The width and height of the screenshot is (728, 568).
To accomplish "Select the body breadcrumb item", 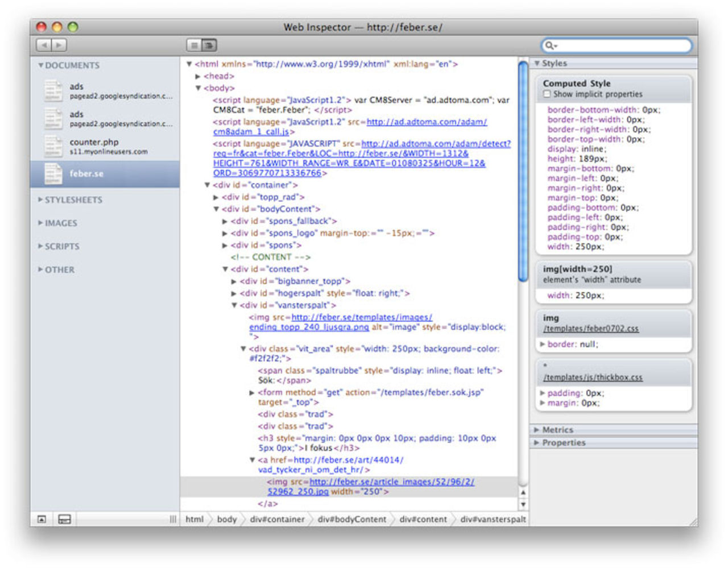I will coord(226,519).
